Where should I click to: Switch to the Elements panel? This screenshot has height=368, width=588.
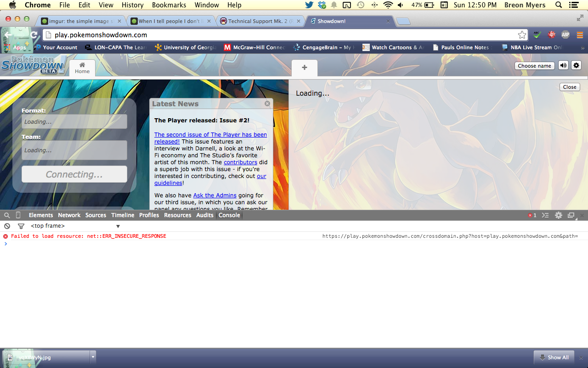[41, 215]
